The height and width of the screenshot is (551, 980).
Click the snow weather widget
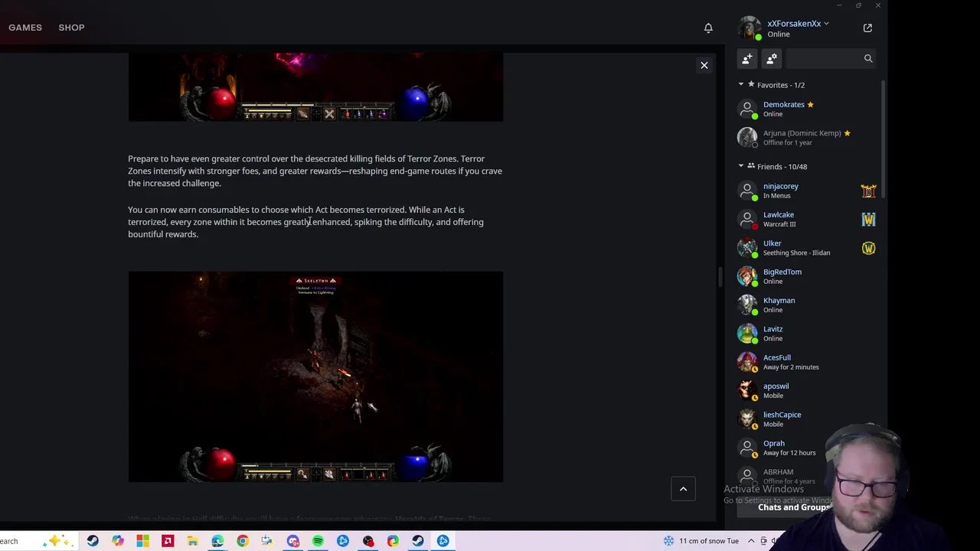[701, 541]
